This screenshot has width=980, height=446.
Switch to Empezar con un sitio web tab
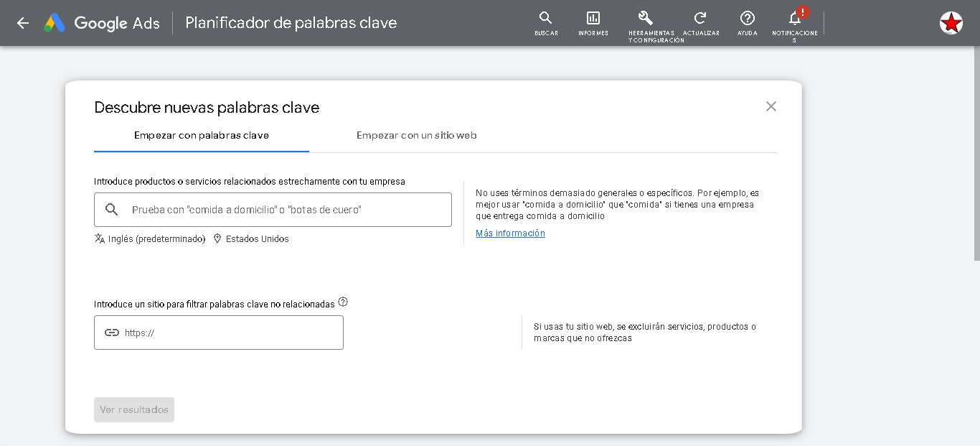[416, 135]
